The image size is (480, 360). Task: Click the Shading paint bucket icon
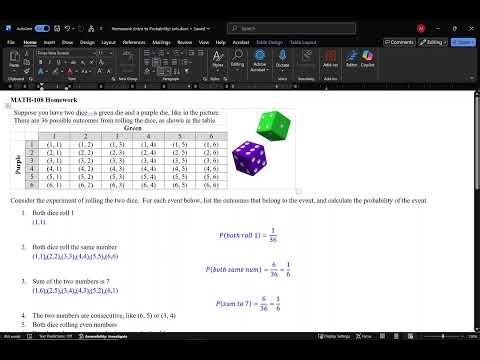(147, 71)
